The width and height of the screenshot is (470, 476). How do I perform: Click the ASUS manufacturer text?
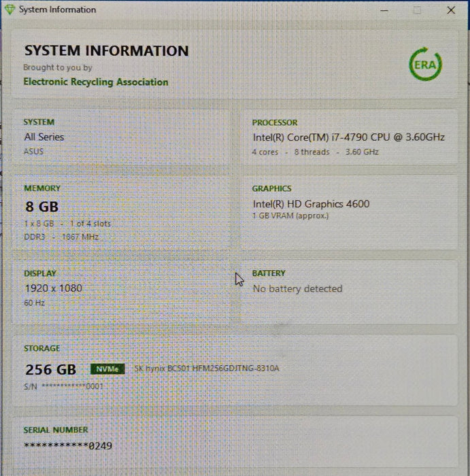[34, 151]
